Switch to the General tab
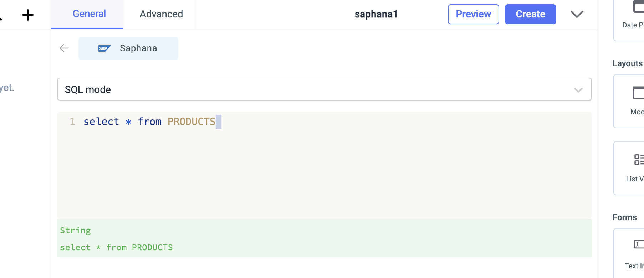 (x=89, y=14)
